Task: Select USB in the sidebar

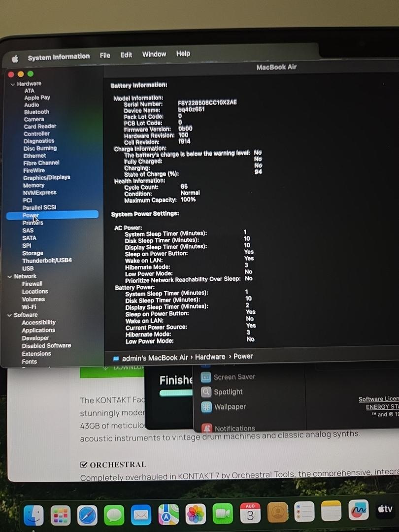Action: [28, 268]
